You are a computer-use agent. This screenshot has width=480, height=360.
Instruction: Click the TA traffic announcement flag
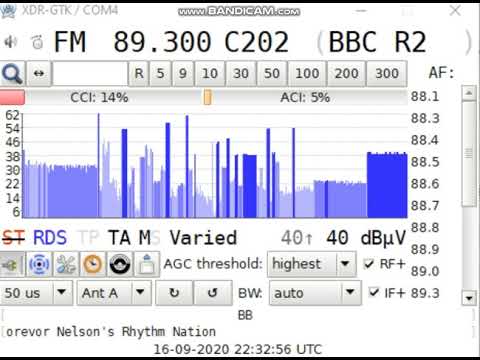(x=119, y=238)
